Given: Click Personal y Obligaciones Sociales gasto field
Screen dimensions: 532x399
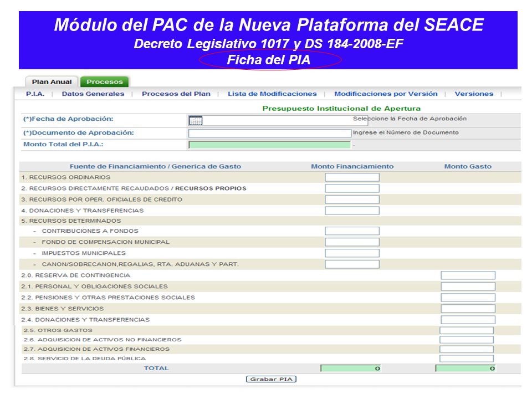Looking at the screenshot, I should (468, 287).
